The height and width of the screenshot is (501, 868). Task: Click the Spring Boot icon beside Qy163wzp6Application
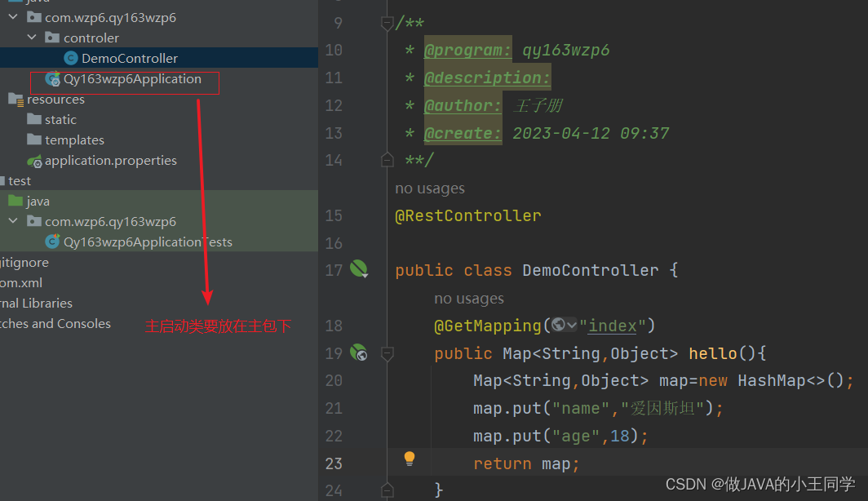coord(51,78)
